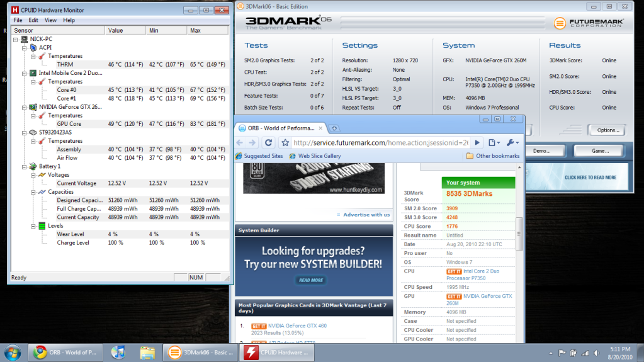Open a new browser tab
Viewport: 644px width, 362px height.
tap(334, 128)
